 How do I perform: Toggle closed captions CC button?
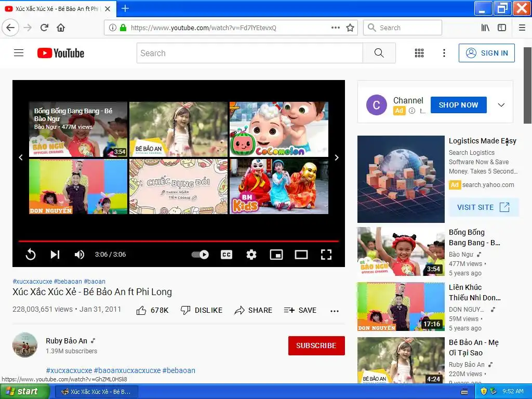point(227,255)
